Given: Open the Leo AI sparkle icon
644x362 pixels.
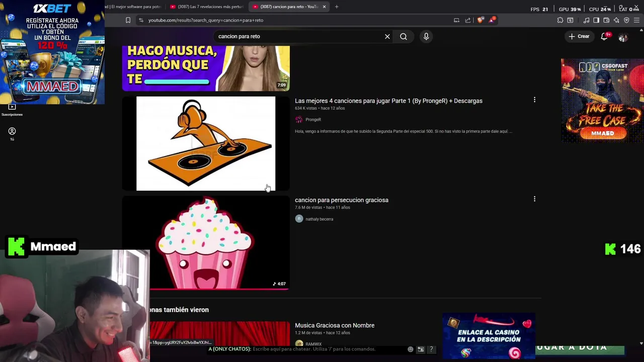Looking at the screenshot, I should [x=616, y=20].
